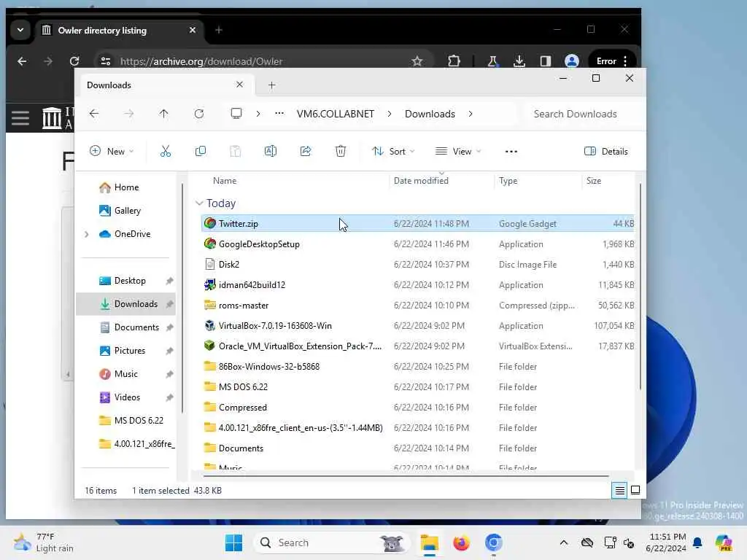Image resolution: width=747 pixels, height=560 pixels.
Task: Open the New dropdown menu
Action: (112, 152)
